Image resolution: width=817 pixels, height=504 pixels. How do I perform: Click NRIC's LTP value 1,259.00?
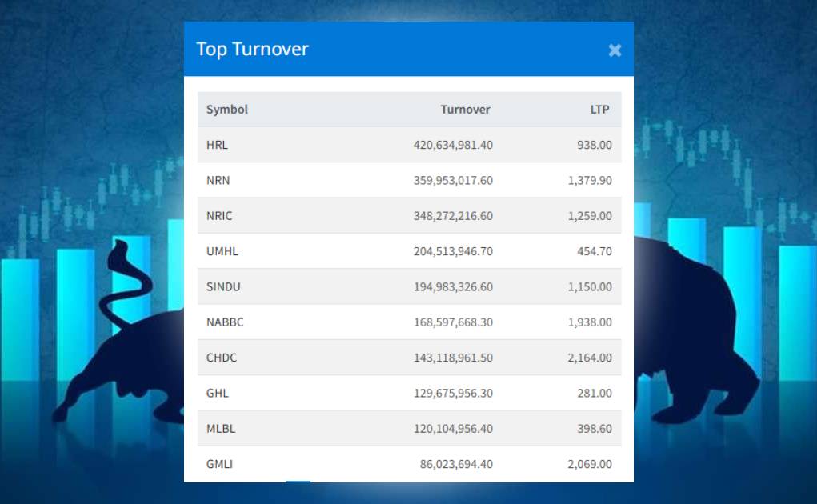coord(590,215)
